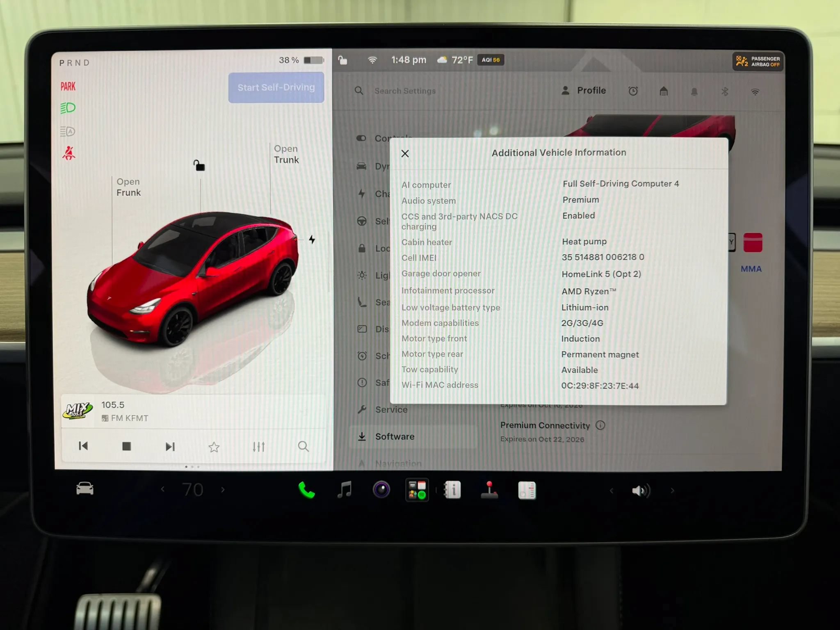840x630 pixels.
Task: Open the car controls icon in dock
Action: pyautogui.click(x=85, y=489)
